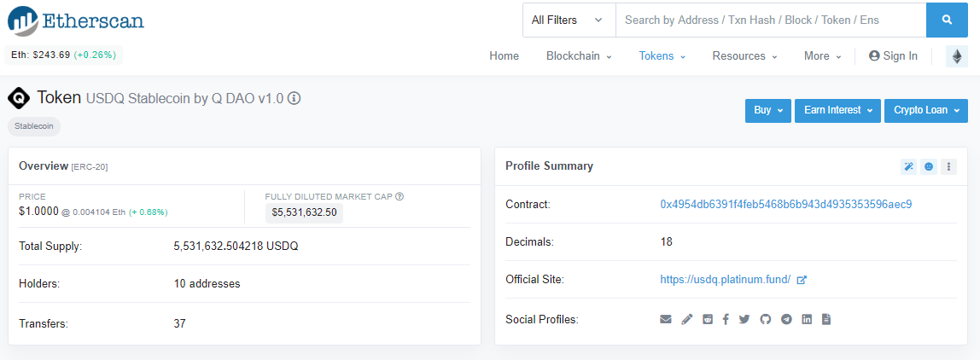Click the blue search magnifier button
The width and height of the screenshot is (980, 360).
[x=947, y=20]
